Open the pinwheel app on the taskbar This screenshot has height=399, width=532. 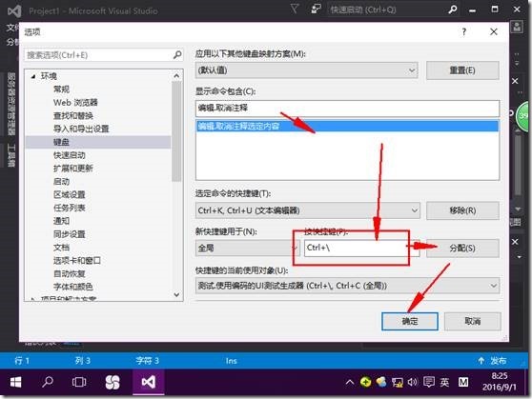pos(113,382)
